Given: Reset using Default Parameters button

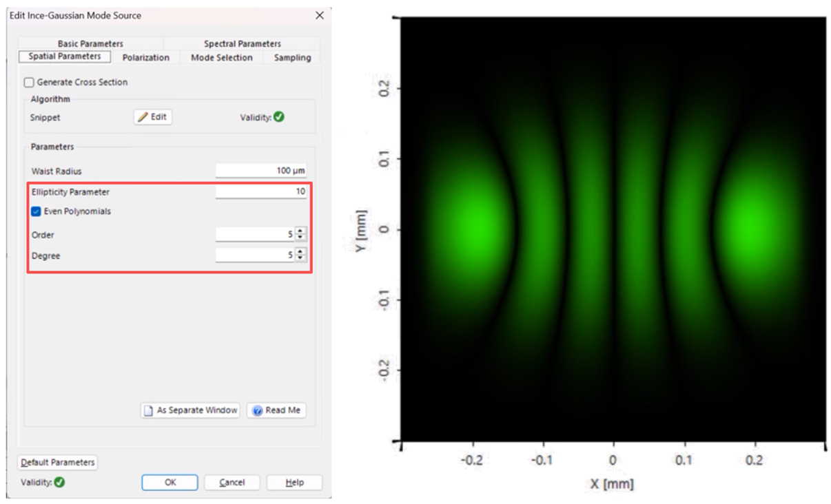Looking at the screenshot, I should click(57, 463).
